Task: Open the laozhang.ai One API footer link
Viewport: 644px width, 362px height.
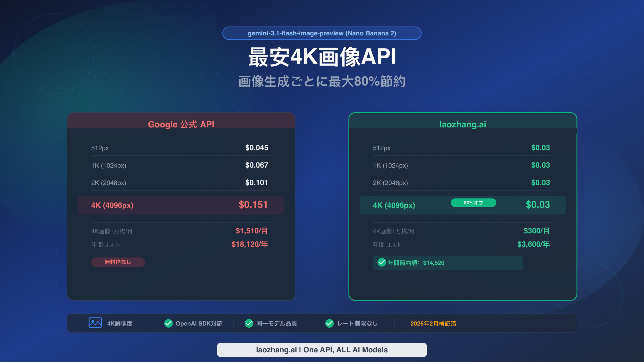Action: (322, 350)
